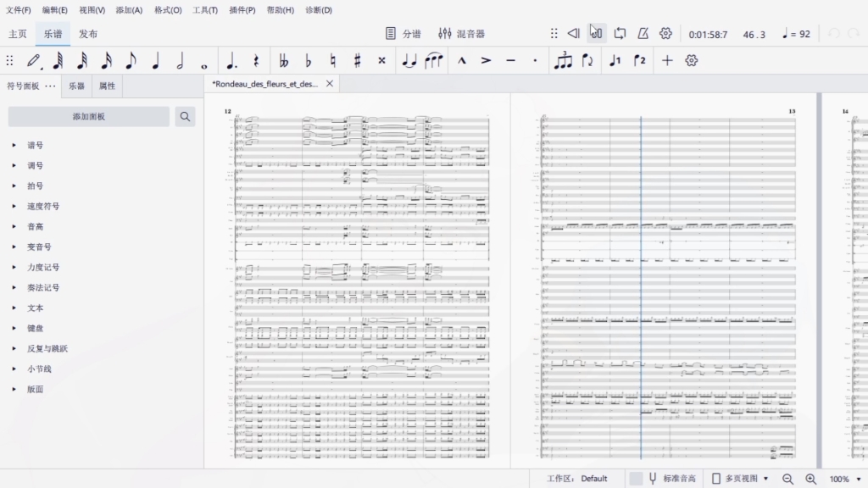
Task: Switch to the 属性 panel tab
Action: (107, 86)
